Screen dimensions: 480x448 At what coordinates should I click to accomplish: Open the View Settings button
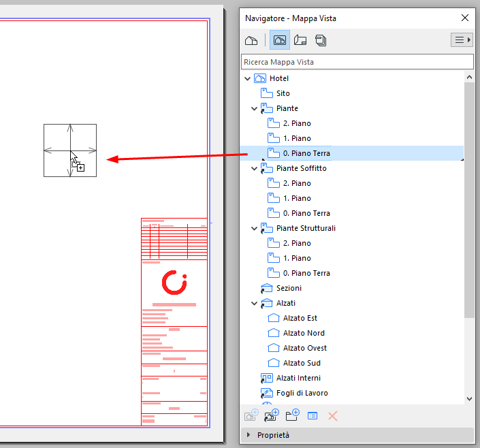[313, 416]
